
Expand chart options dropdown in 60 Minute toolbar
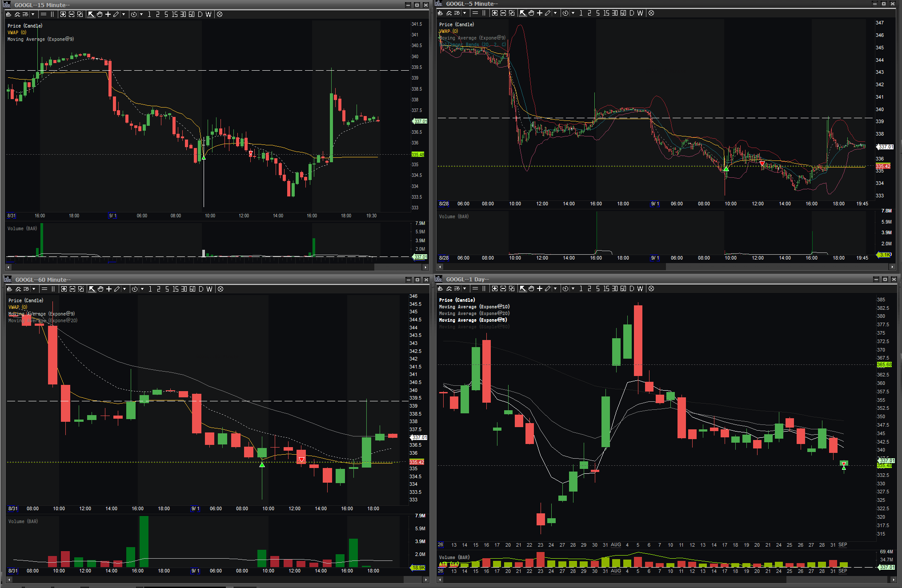[34, 289]
